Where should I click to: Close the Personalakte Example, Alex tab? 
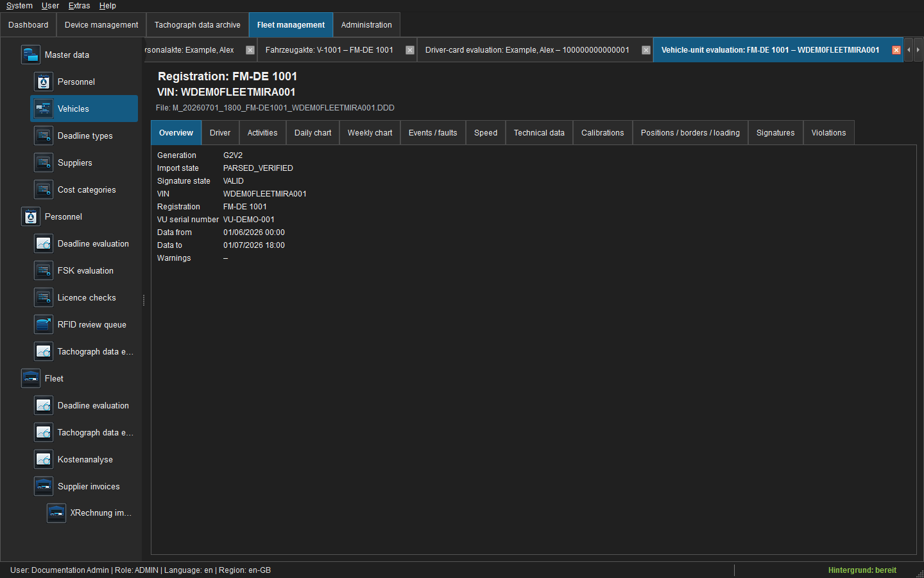[250, 50]
